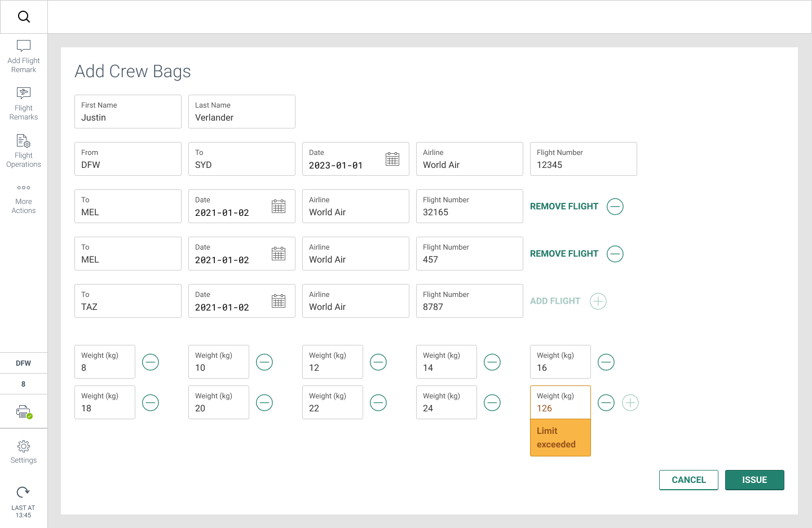Open Flight Operations in sidebar
Screen dimensions: 812x528
[x=24, y=152]
